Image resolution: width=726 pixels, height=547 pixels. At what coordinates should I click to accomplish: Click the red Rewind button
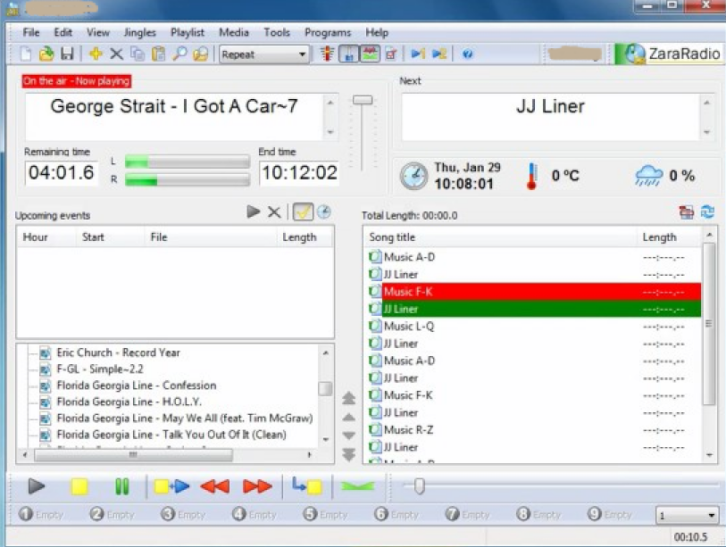215,487
